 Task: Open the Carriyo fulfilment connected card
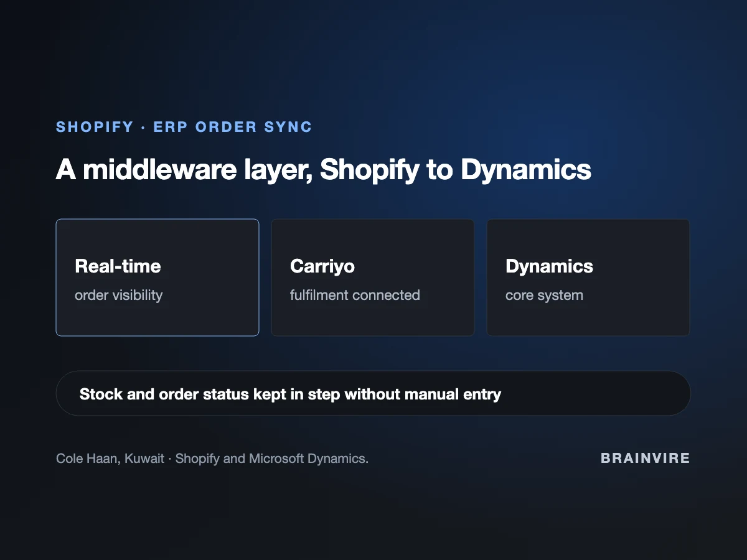tap(373, 278)
